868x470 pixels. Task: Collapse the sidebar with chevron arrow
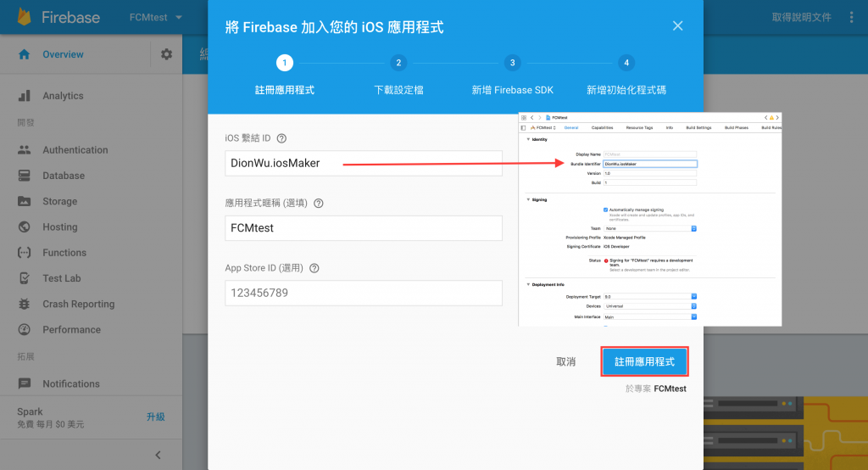click(x=158, y=455)
